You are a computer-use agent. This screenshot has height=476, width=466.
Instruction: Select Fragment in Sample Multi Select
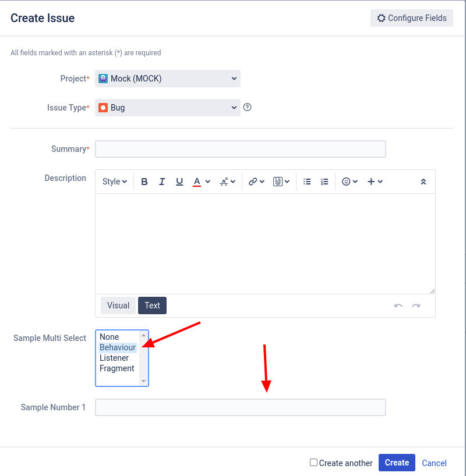pyautogui.click(x=118, y=368)
